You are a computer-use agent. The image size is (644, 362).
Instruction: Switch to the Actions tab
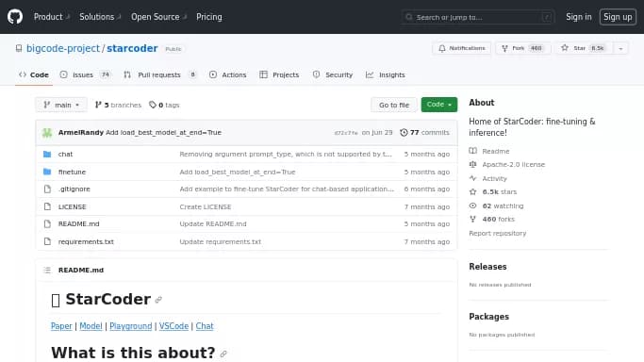228,74
